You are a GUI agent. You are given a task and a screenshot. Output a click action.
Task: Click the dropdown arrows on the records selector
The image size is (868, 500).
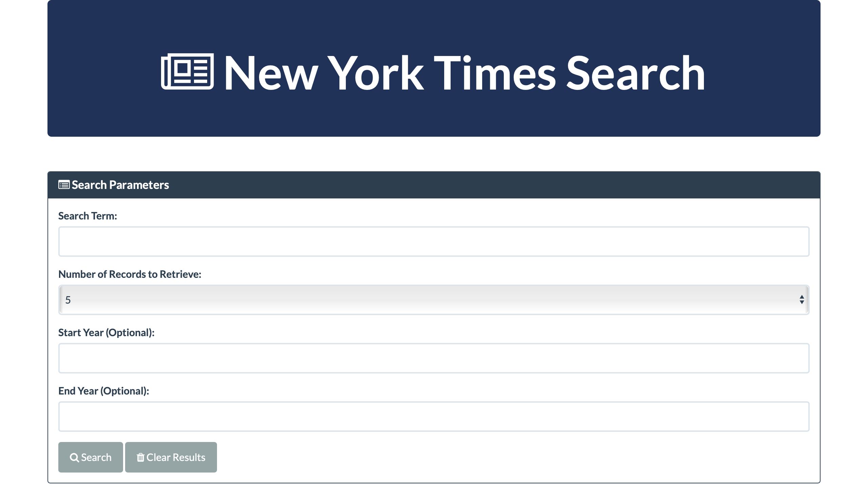[802, 300]
